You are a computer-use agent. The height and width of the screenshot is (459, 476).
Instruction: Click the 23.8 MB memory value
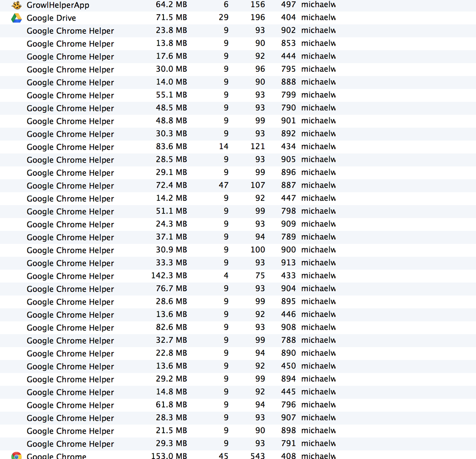click(171, 30)
